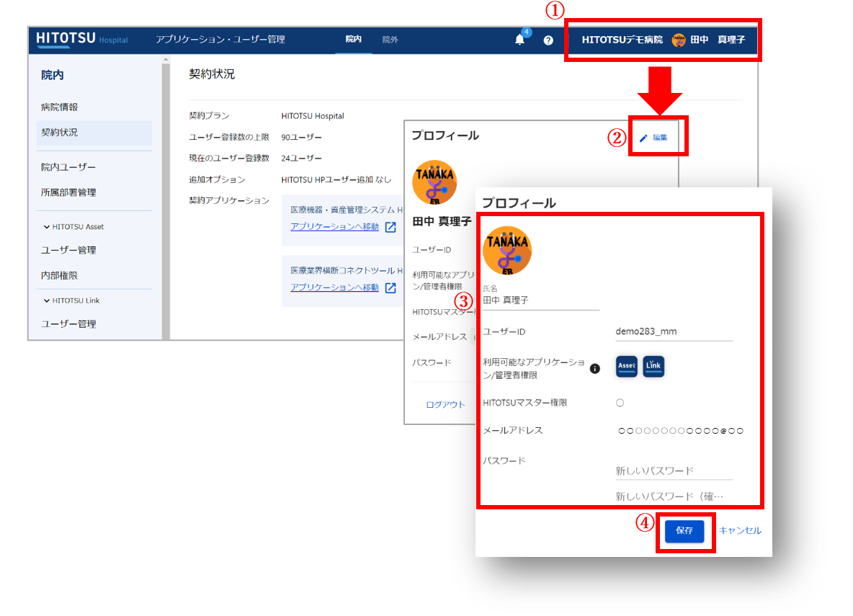This screenshot has width=853, height=616.
Task: Toggle the HITOTSUマスター権限 radio button
Action: (x=620, y=403)
